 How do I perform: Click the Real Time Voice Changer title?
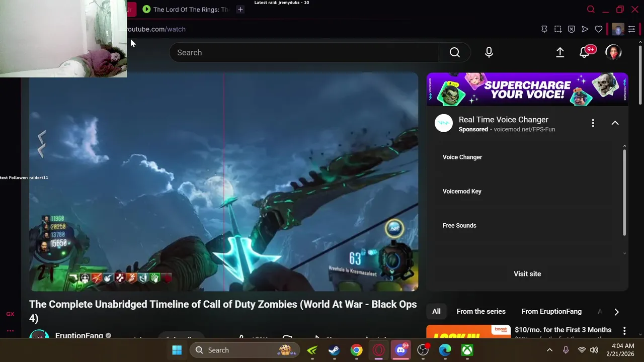tap(504, 120)
